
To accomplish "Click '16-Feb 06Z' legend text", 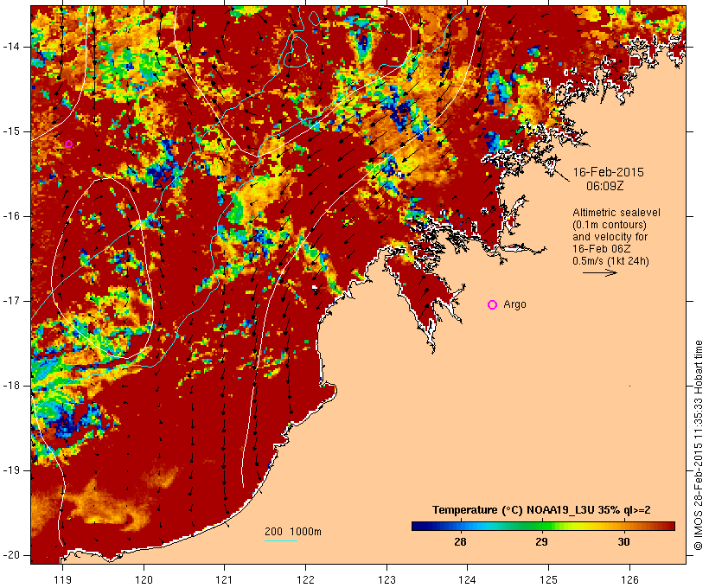I will point(602,249).
